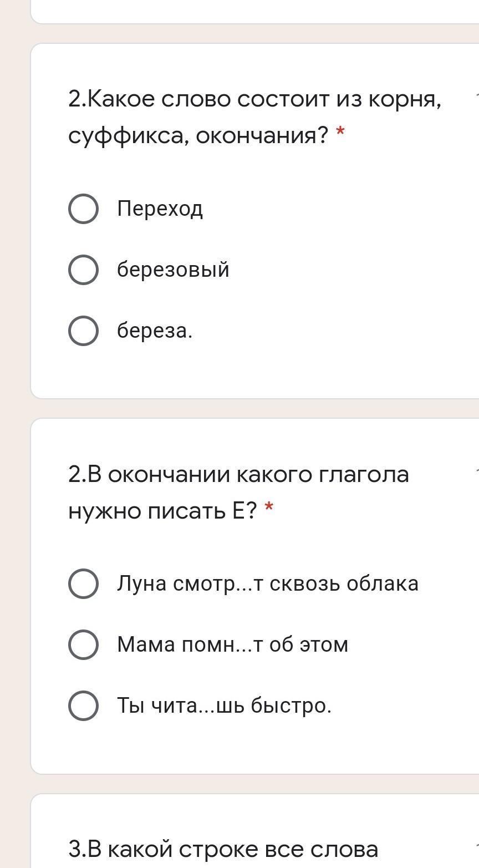Click the береза. answer label text
479x868 pixels.
[x=155, y=331]
